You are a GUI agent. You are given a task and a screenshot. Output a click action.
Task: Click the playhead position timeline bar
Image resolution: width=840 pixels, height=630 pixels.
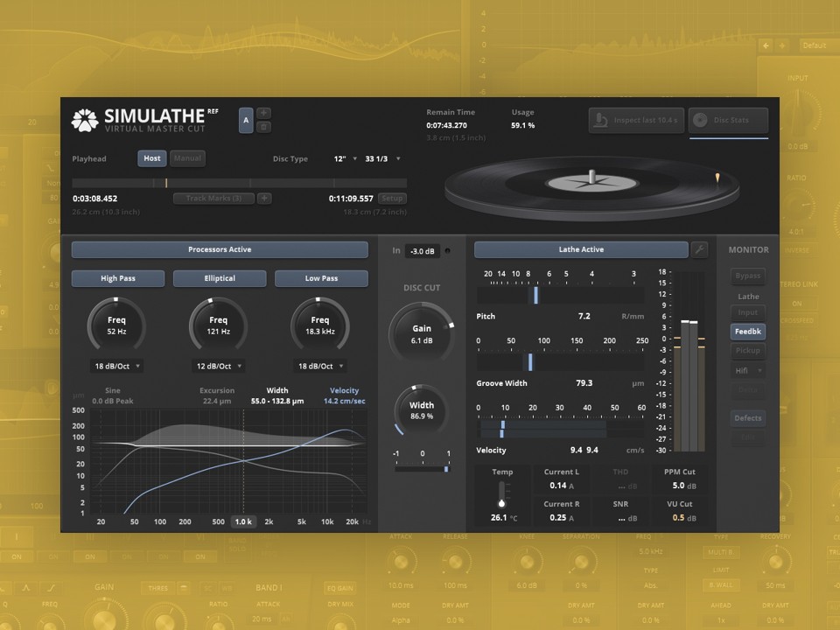(240, 183)
